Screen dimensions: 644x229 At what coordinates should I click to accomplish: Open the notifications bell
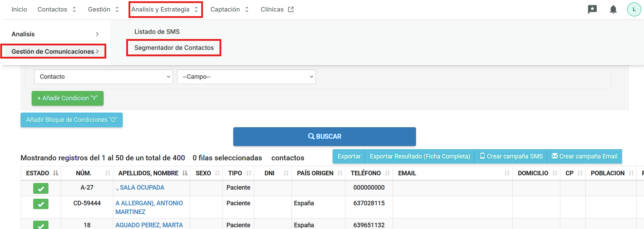(613, 9)
